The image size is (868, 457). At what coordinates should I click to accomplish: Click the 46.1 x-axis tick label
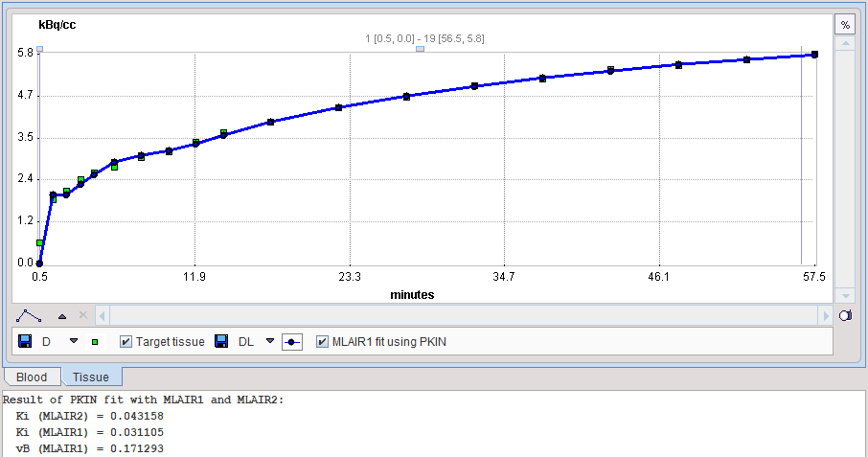(x=658, y=277)
